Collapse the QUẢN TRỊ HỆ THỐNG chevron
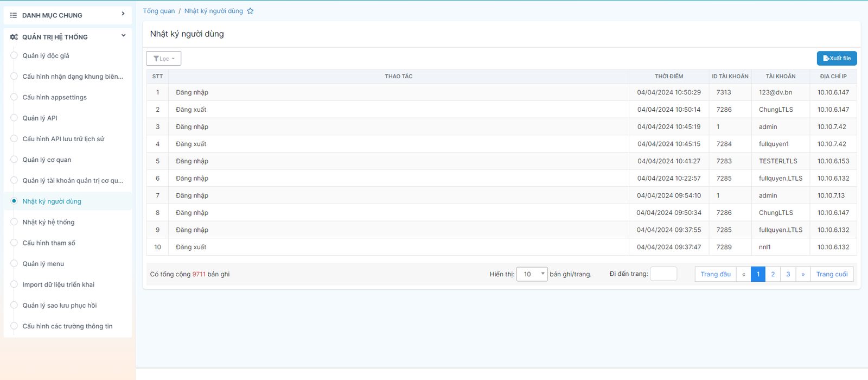The width and height of the screenshot is (868, 380). click(x=123, y=36)
